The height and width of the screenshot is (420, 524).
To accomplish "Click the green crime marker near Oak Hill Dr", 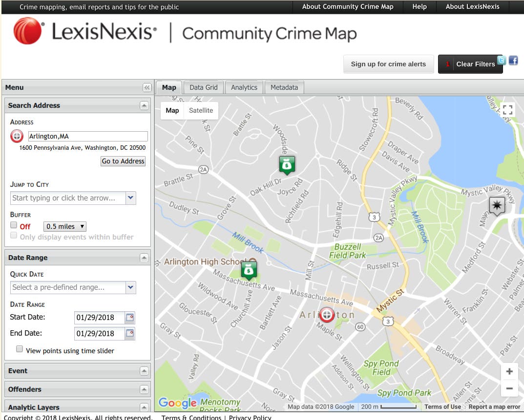I will [x=287, y=165].
